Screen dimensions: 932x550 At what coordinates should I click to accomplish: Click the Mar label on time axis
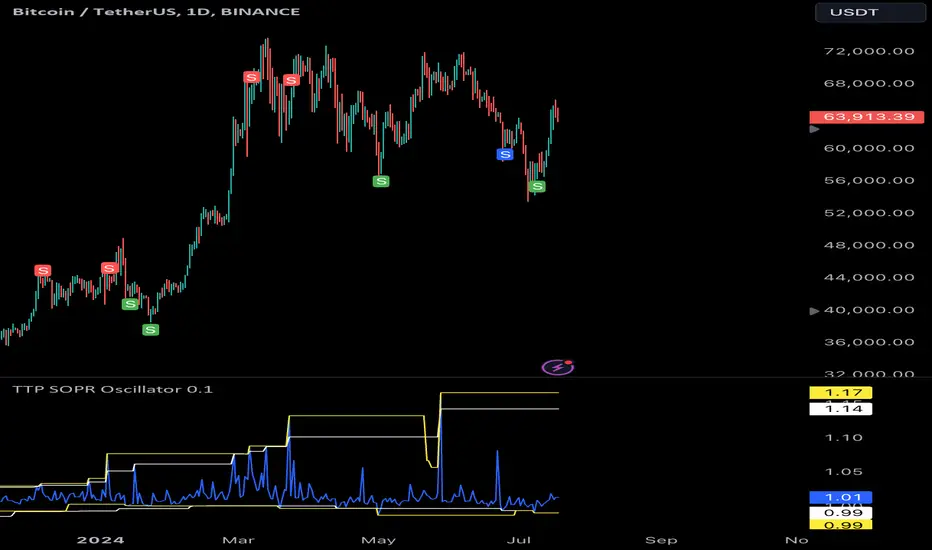(238, 540)
